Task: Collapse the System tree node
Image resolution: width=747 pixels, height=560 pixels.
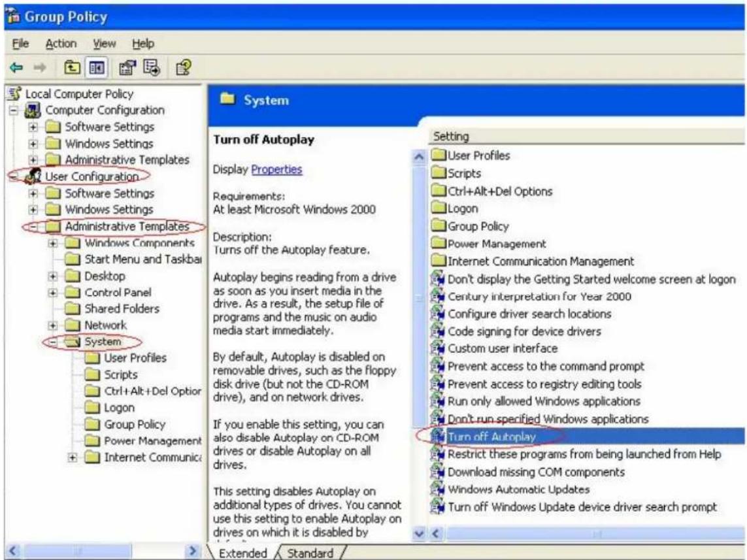Action: [x=53, y=342]
